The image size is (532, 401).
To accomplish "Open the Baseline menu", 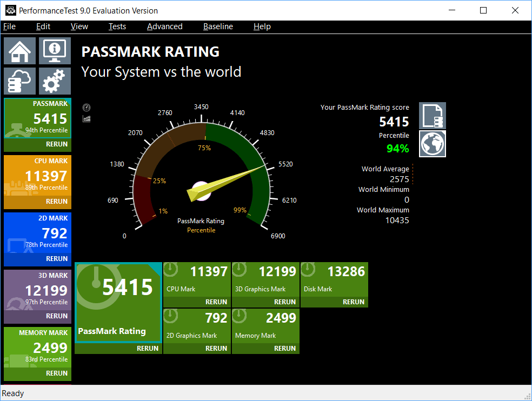I will click(218, 26).
